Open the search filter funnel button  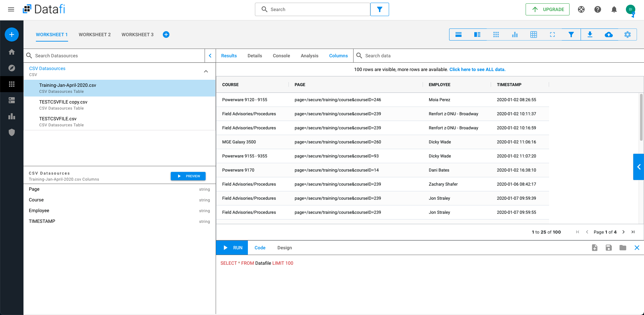click(380, 9)
